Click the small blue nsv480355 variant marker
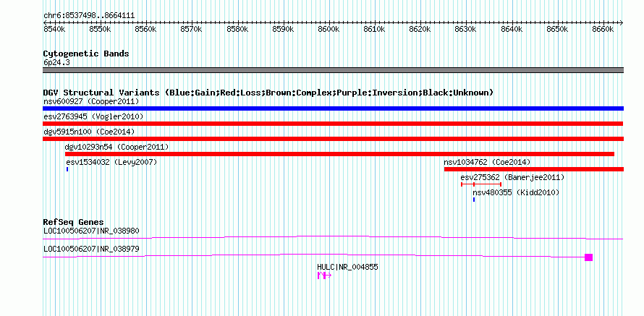This screenshot has height=316, width=644. [x=473, y=200]
